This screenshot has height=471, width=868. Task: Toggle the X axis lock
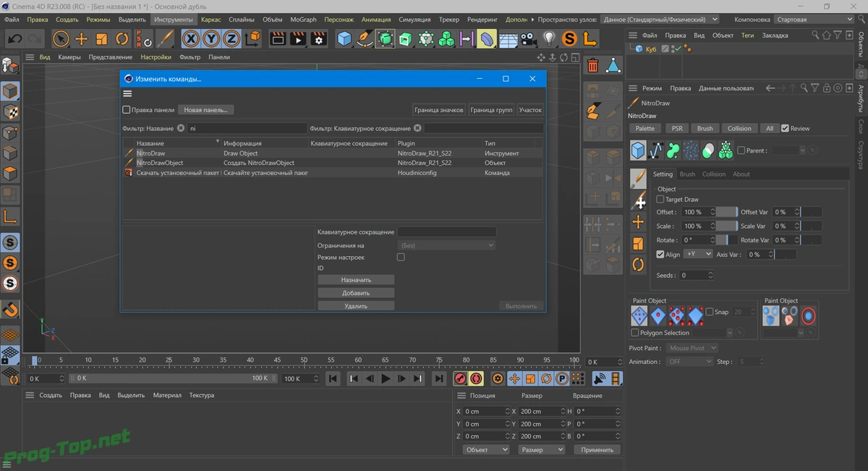191,38
